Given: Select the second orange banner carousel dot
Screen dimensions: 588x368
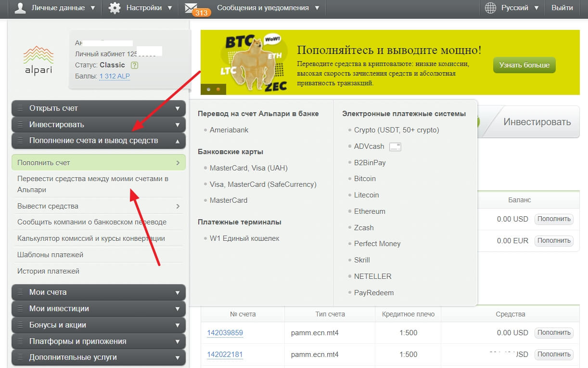Looking at the screenshot, I should [218, 89].
